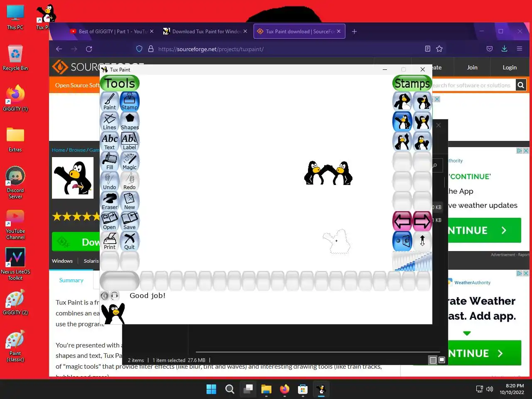Click the Redo tool button

pos(130,181)
